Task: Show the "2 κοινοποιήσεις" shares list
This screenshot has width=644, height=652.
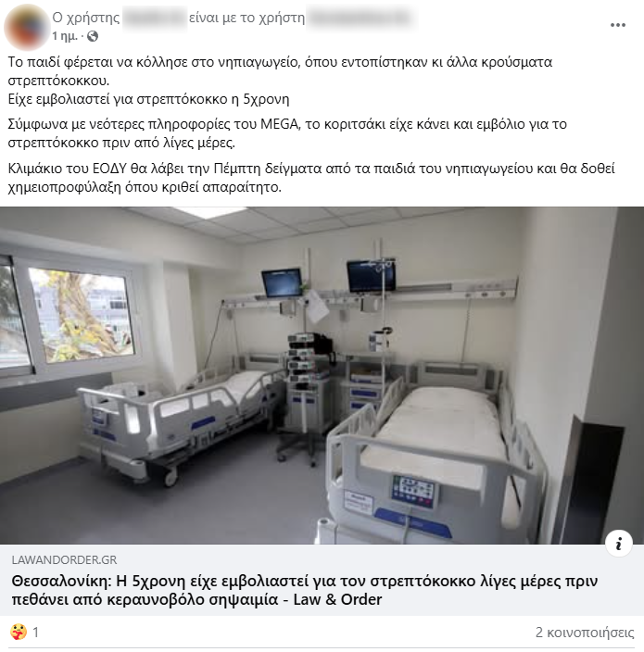Action: pos(585,633)
